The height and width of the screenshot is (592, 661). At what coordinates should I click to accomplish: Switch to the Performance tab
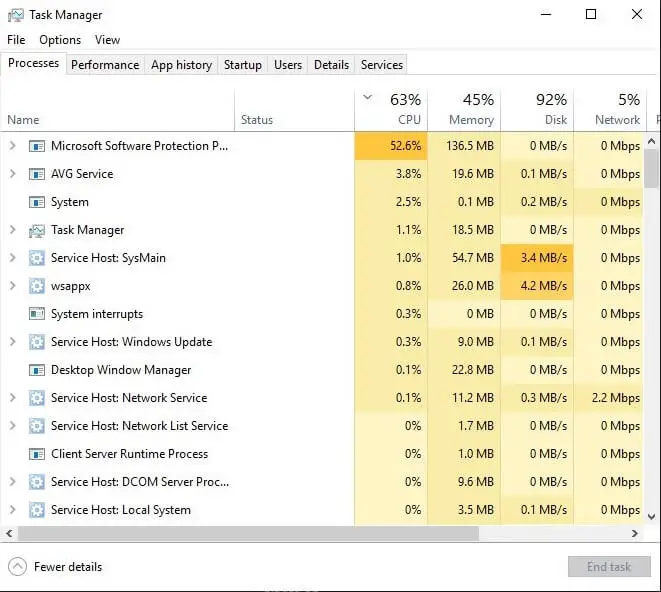pos(105,65)
